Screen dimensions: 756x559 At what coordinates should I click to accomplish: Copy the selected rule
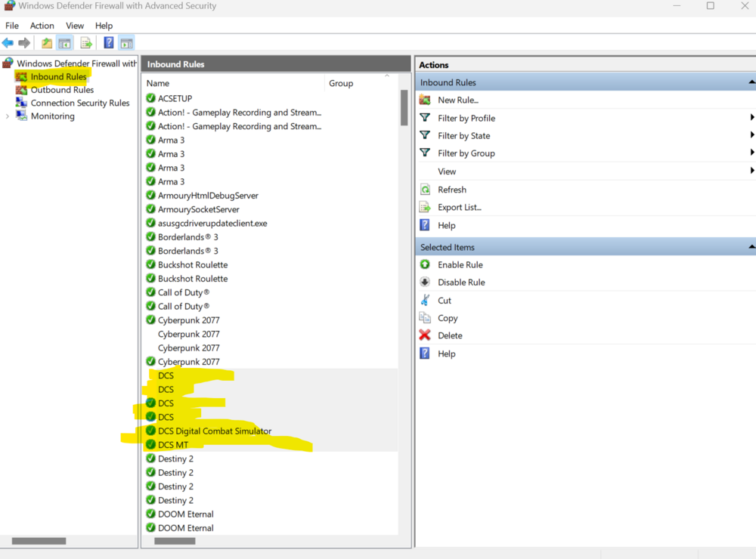click(426, 318)
